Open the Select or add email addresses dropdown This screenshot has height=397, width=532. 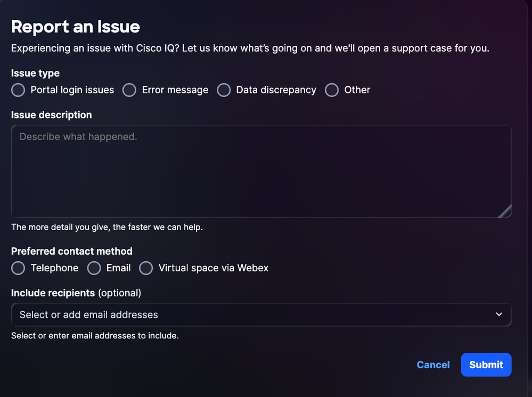tap(261, 314)
